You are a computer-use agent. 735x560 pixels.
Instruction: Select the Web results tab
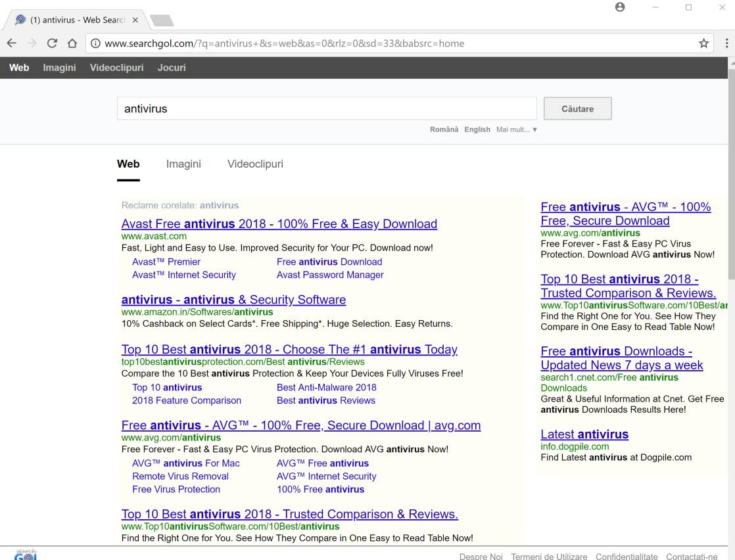(128, 164)
